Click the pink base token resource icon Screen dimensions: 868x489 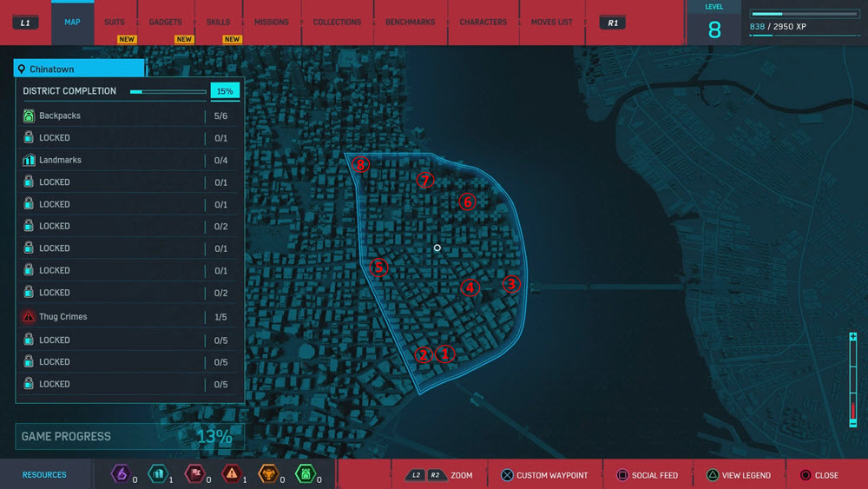[x=194, y=474]
